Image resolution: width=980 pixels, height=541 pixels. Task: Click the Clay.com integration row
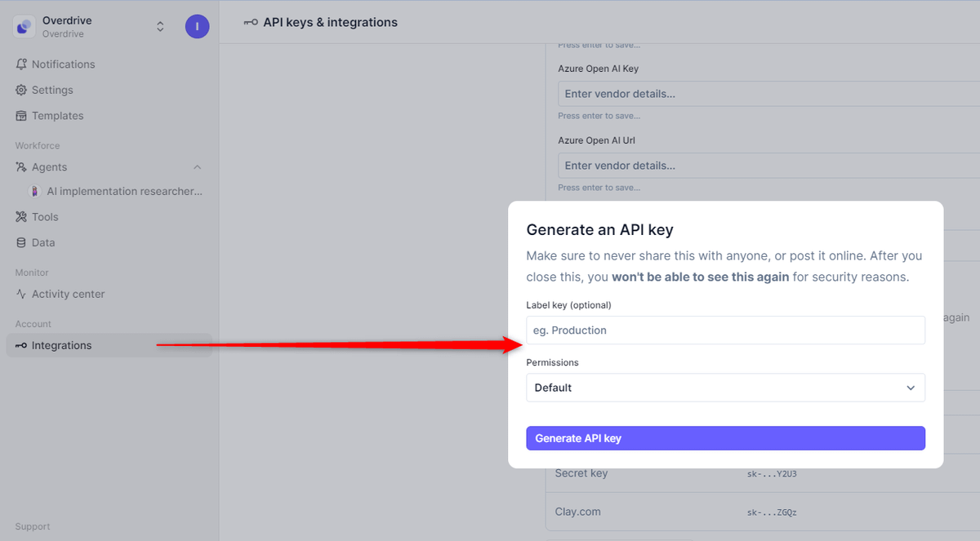point(577,512)
